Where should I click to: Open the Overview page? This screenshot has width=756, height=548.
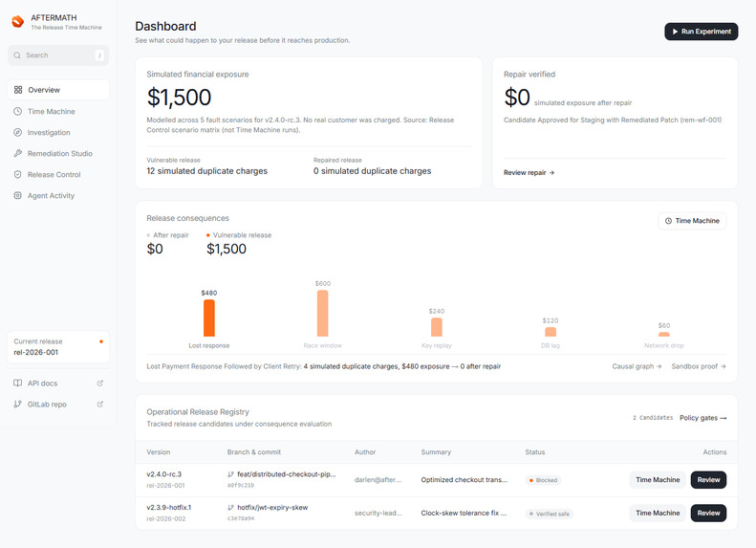click(x=58, y=90)
